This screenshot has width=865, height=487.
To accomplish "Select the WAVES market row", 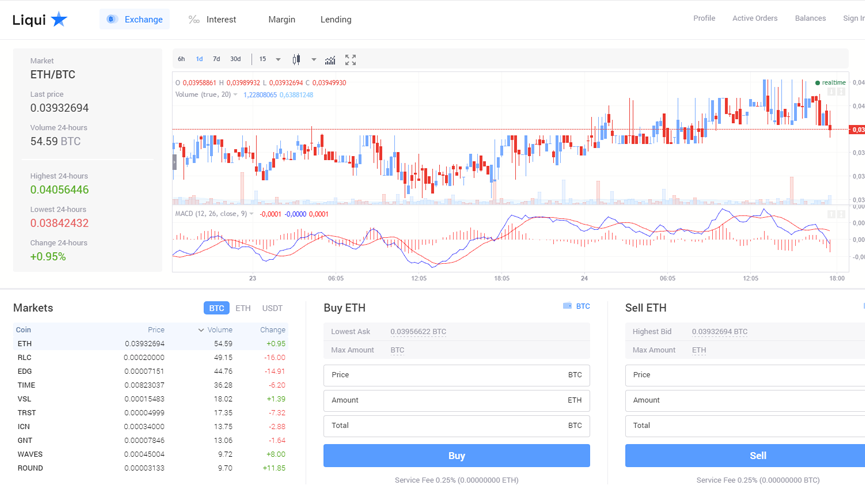I will [151, 454].
